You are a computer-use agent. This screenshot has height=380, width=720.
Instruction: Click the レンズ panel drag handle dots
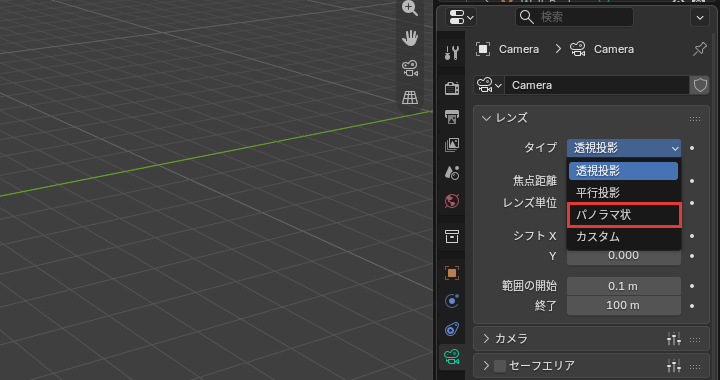pos(695,119)
